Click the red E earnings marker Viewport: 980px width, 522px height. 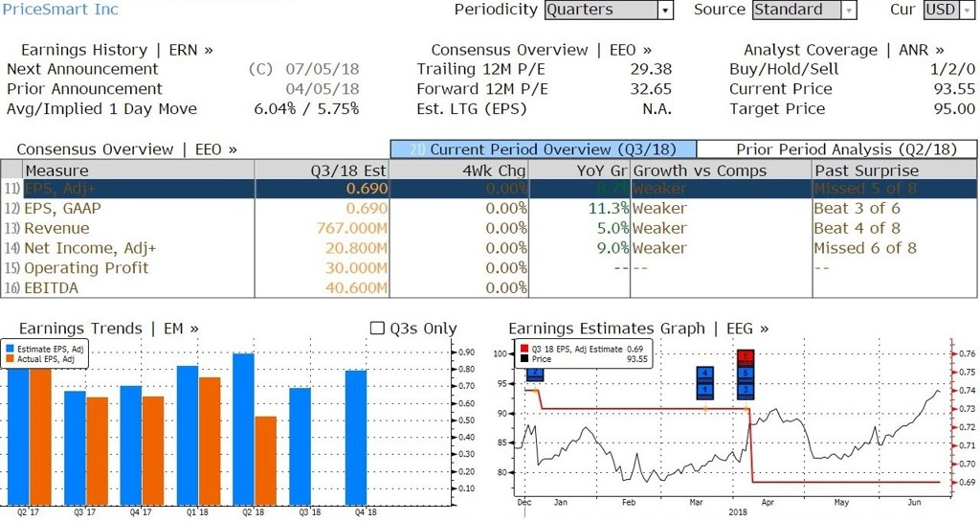pyautogui.click(x=745, y=357)
